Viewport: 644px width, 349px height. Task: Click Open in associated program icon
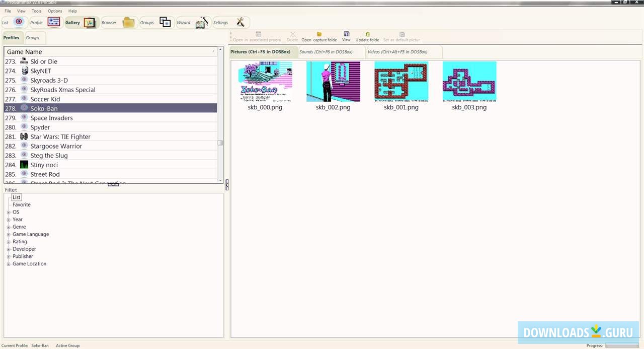258,34
